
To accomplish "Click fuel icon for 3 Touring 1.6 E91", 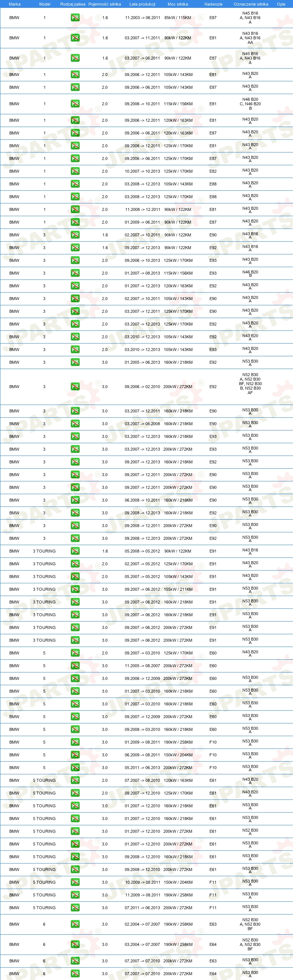I will click(75, 551).
